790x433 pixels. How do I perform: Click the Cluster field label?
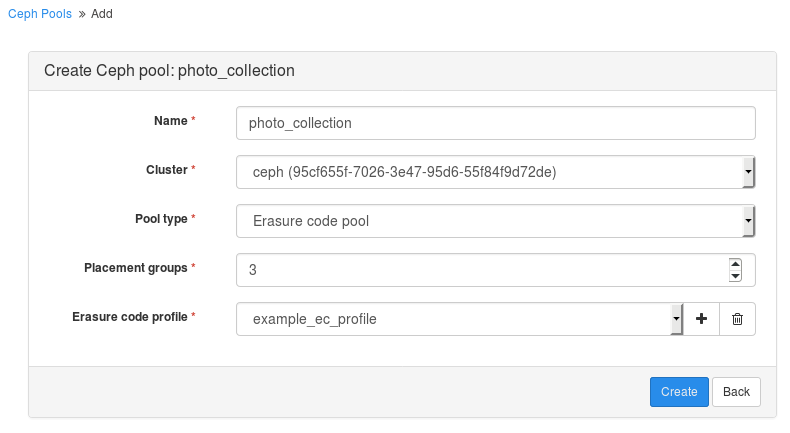click(160, 170)
